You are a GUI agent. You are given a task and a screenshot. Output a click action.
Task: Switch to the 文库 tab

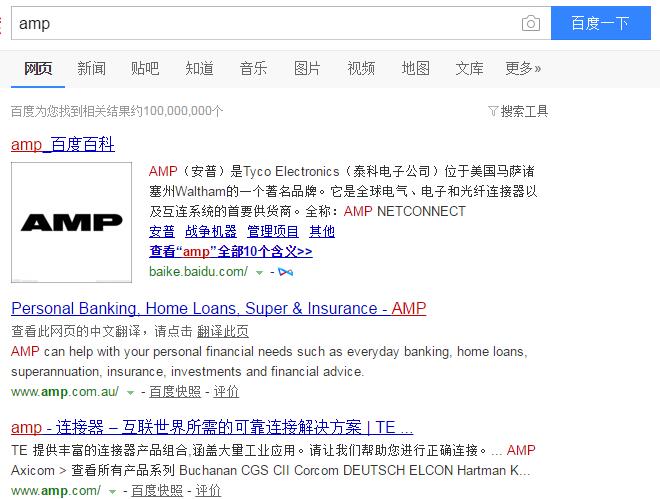click(469, 68)
